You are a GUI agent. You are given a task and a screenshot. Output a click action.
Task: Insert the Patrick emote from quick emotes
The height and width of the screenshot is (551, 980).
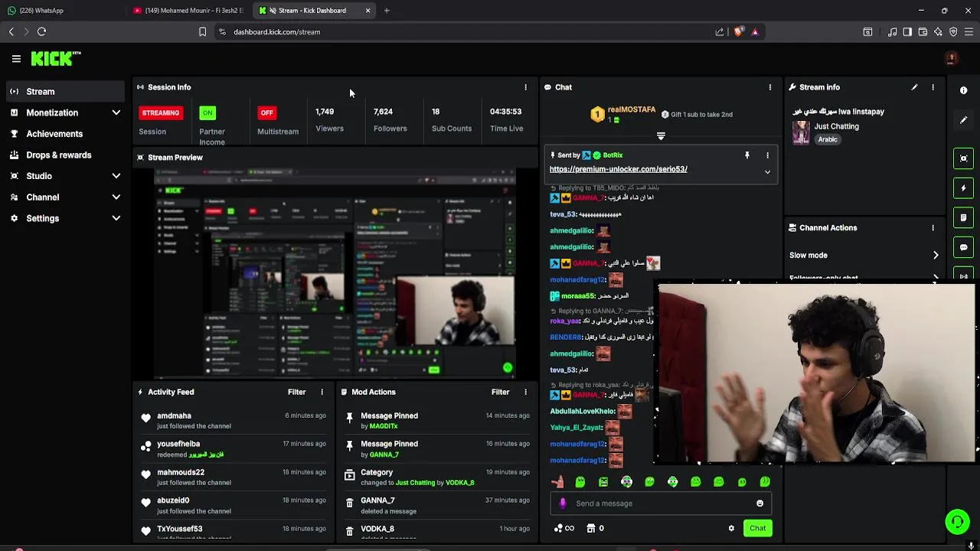click(557, 481)
